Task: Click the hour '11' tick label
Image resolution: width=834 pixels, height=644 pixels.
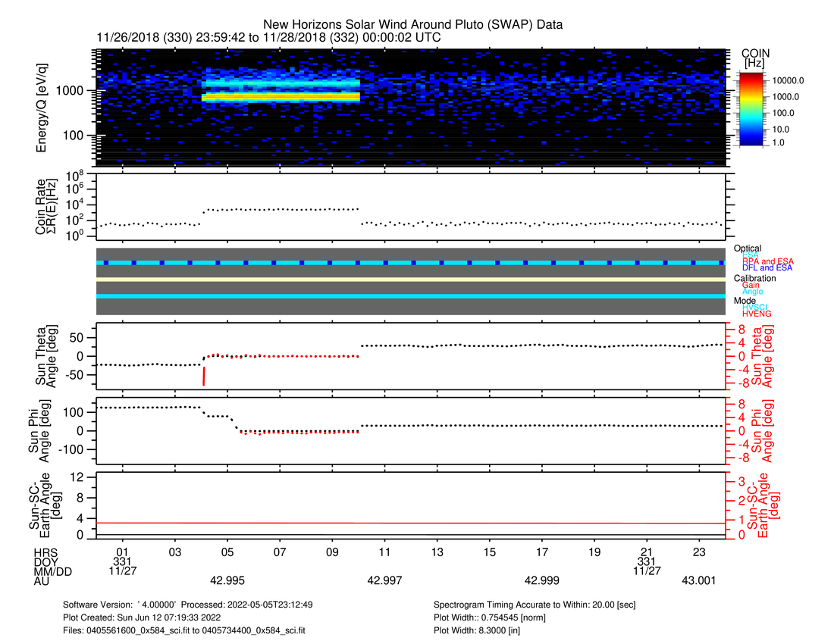Action: pyautogui.click(x=384, y=551)
